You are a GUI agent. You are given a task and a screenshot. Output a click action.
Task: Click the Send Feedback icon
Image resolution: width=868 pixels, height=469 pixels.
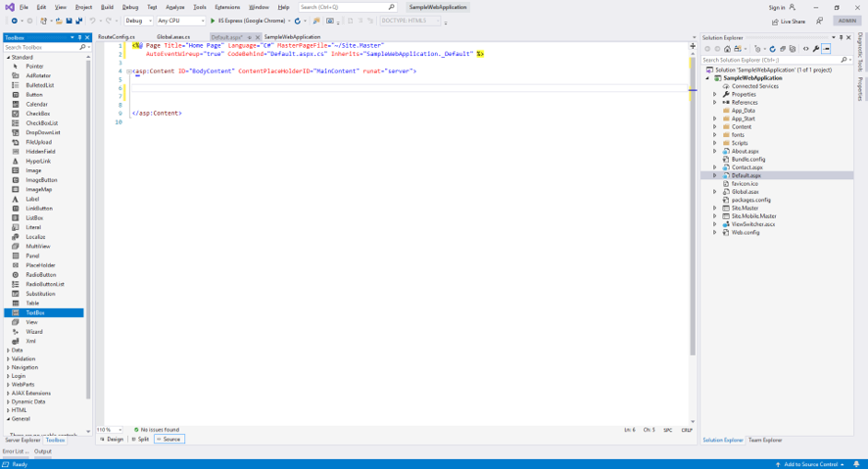pos(819,21)
